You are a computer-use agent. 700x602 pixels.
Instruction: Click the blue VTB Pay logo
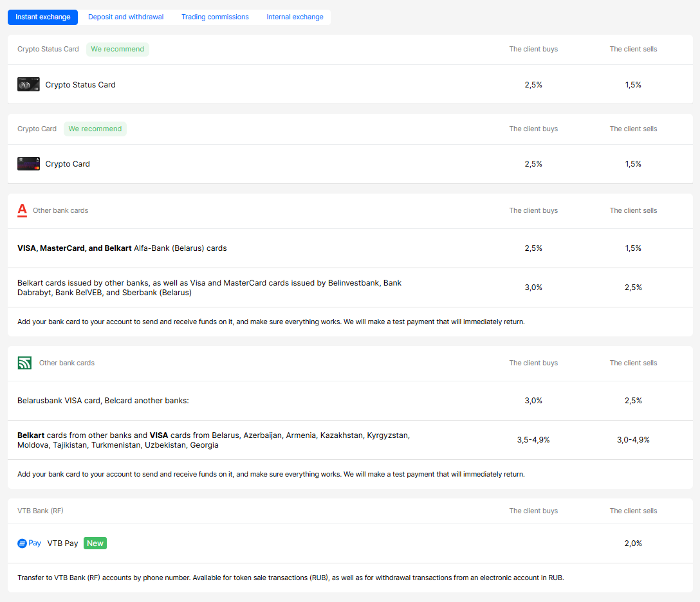point(28,543)
